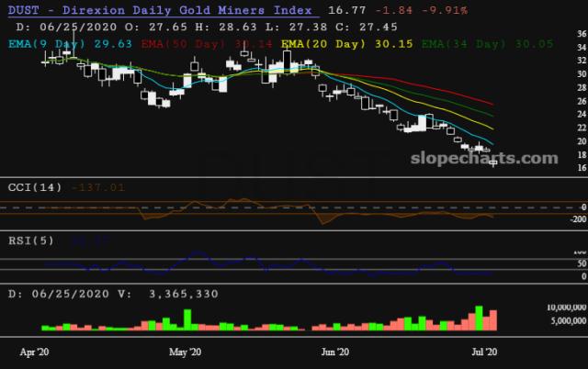Select the RSI(5) indicator label

pyautogui.click(x=31, y=240)
